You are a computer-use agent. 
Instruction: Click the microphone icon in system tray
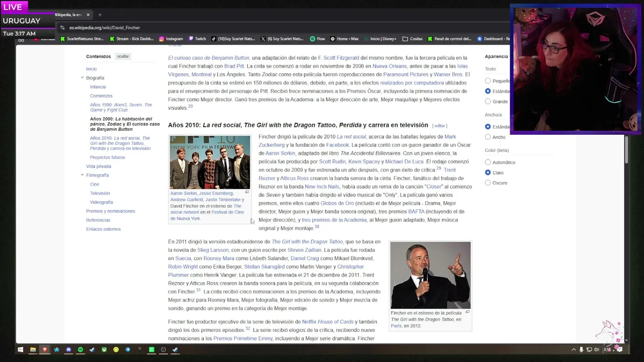click(x=582, y=349)
